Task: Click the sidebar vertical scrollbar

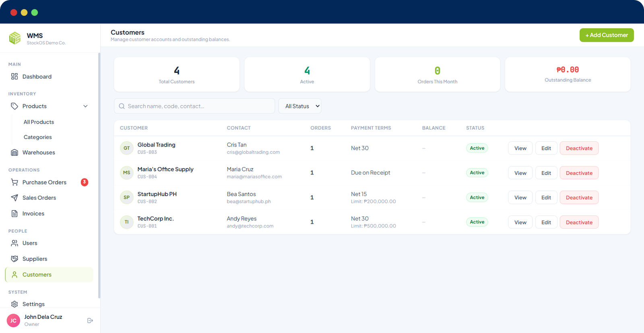Action: click(99, 175)
